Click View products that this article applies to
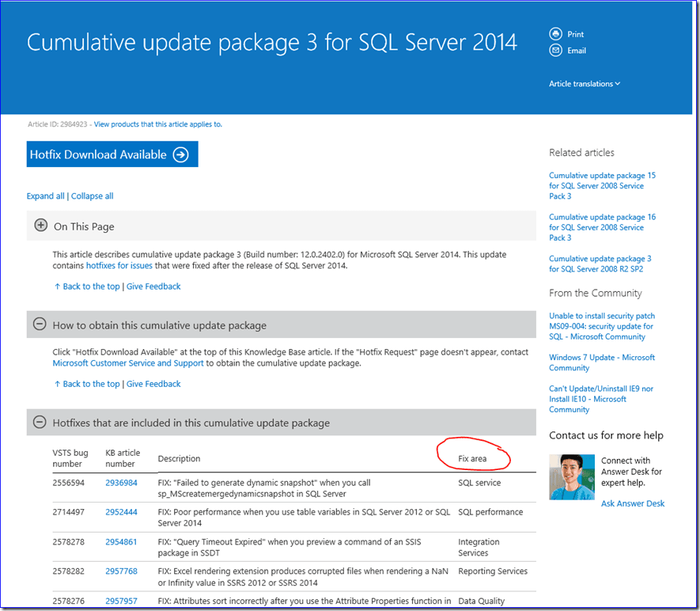Viewport: 700px width, 611px height. [157, 124]
